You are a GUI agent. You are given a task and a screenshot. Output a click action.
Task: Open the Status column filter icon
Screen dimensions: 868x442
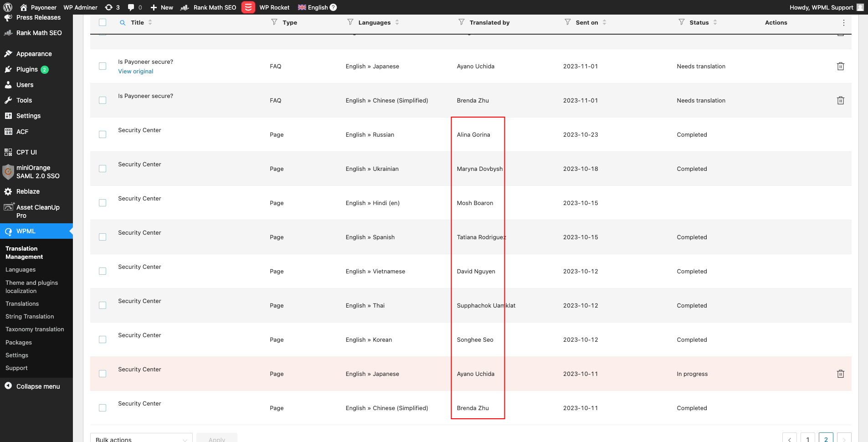click(682, 22)
